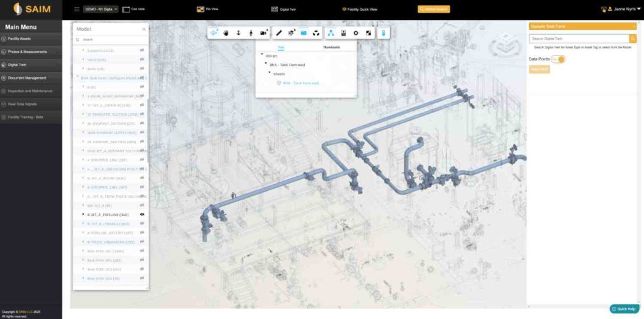This screenshot has width=644, height=319.
Task: Click the Global Search button
Action: point(433,9)
